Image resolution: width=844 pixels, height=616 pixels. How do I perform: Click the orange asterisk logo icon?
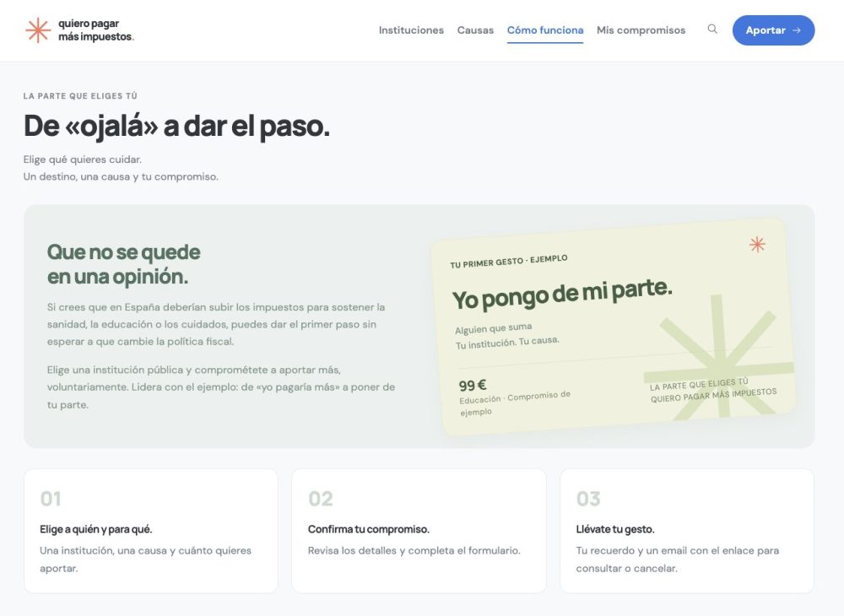38,30
